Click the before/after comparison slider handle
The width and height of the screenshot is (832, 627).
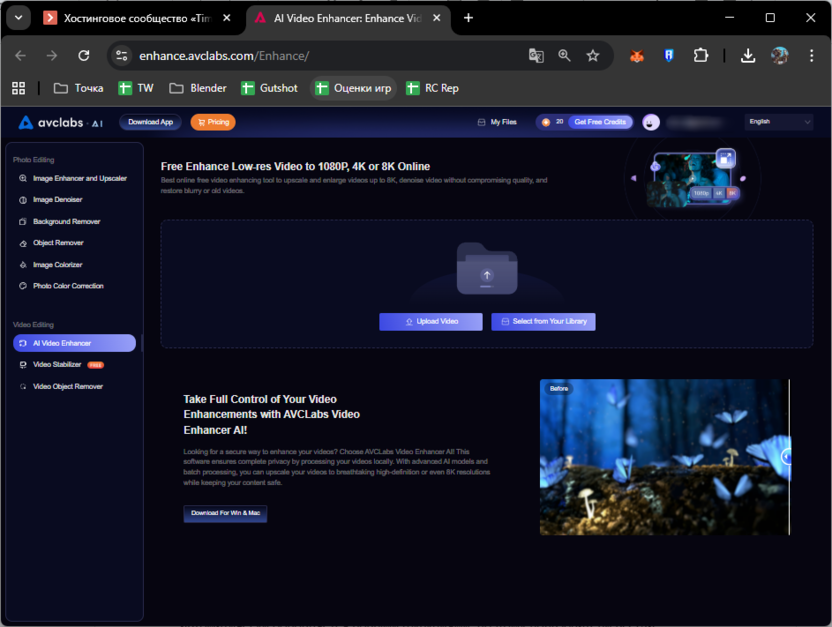click(x=787, y=456)
